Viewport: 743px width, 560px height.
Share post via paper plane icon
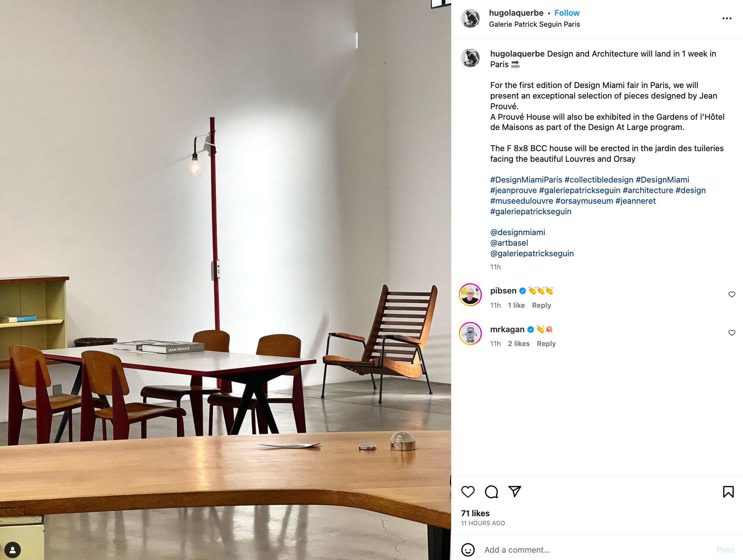[515, 491]
